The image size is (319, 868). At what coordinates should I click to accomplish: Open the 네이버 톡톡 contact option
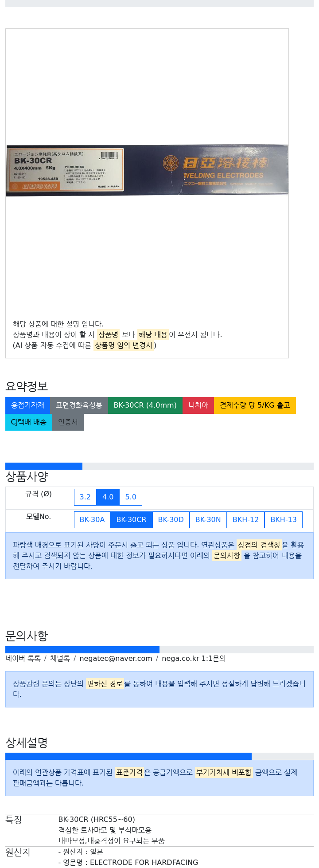coord(23,658)
